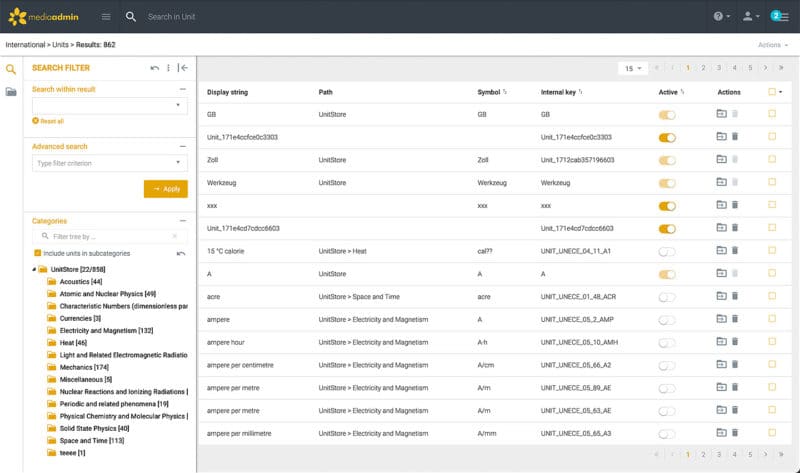Screen dimensions: 800x473
Task: Open the three-dot menu in Search Filter
Action: click(x=168, y=68)
